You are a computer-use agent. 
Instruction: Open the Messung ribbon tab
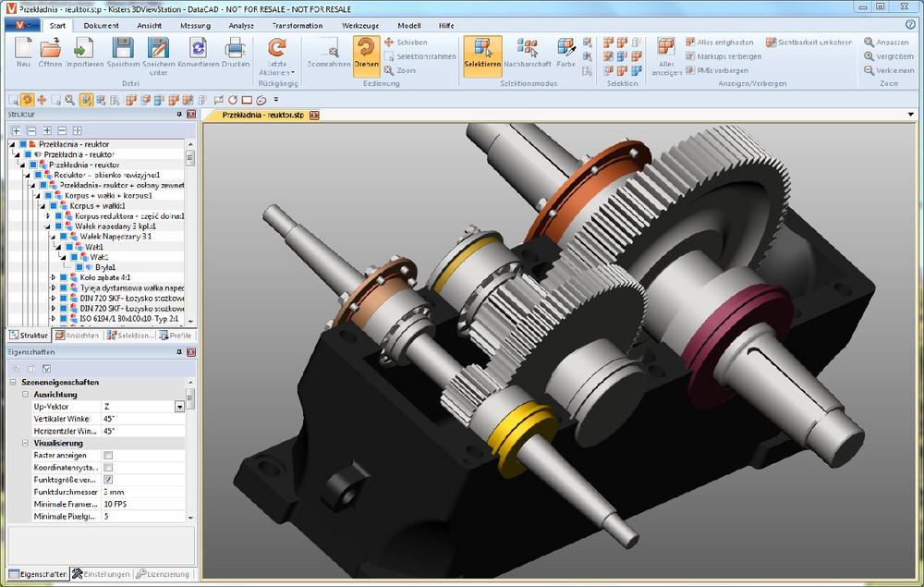[x=194, y=26]
